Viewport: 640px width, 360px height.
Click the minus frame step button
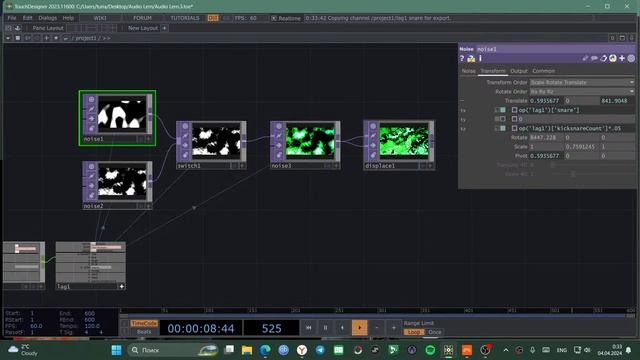tap(376, 327)
